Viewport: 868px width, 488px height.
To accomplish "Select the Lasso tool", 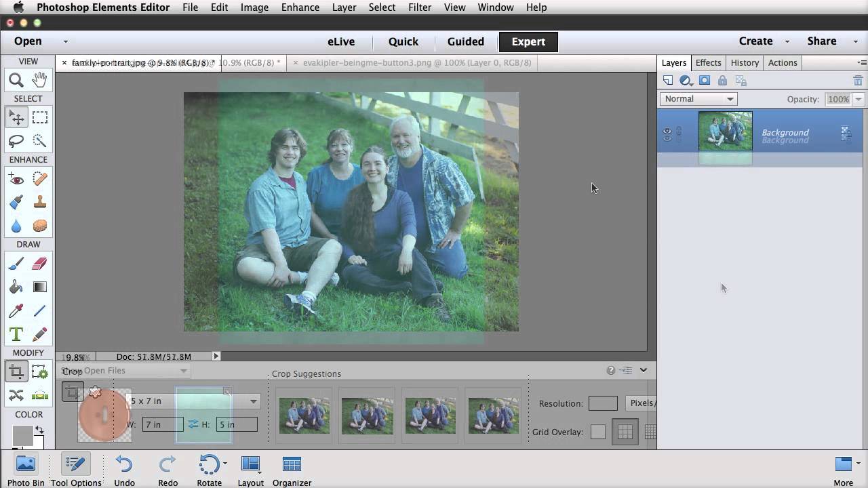I will [x=16, y=141].
